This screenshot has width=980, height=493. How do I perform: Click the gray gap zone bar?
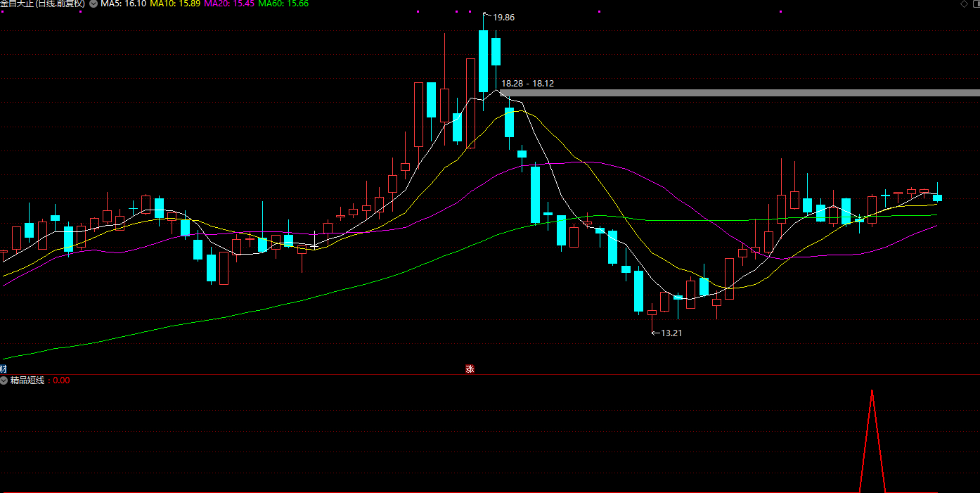pyautogui.click(x=738, y=93)
